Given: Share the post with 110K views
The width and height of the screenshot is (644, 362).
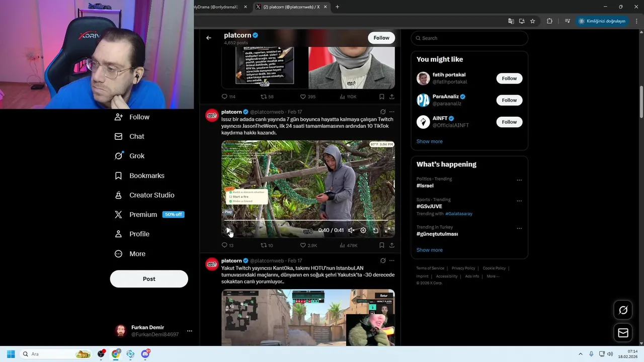Looking at the screenshot, I should click(x=392, y=97).
